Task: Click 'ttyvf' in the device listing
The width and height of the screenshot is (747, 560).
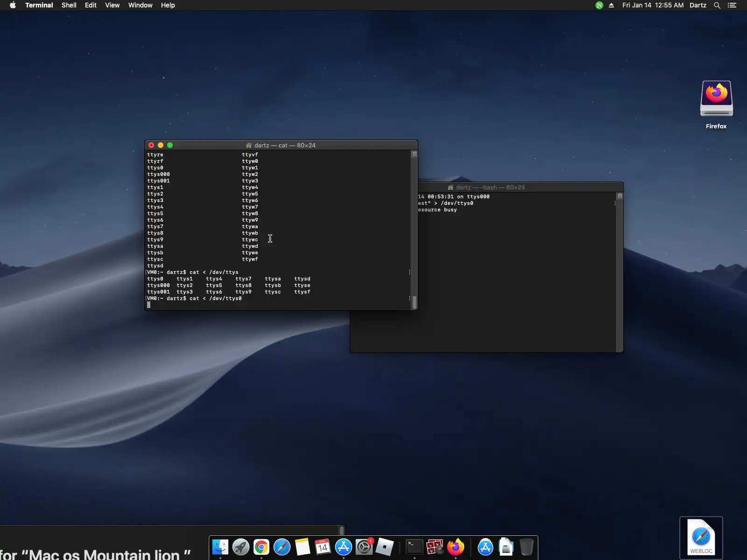Action: tap(250, 154)
